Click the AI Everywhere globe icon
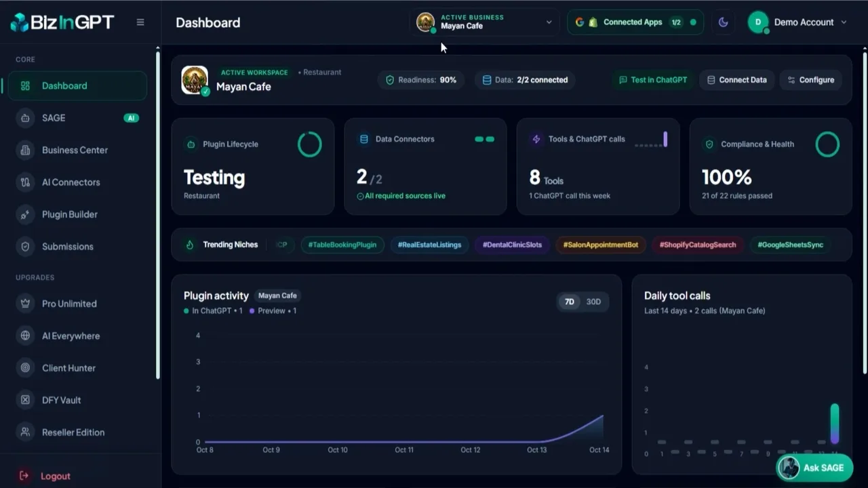Image resolution: width=868 pixels, height=488 pixels. [x=25, y=335]
